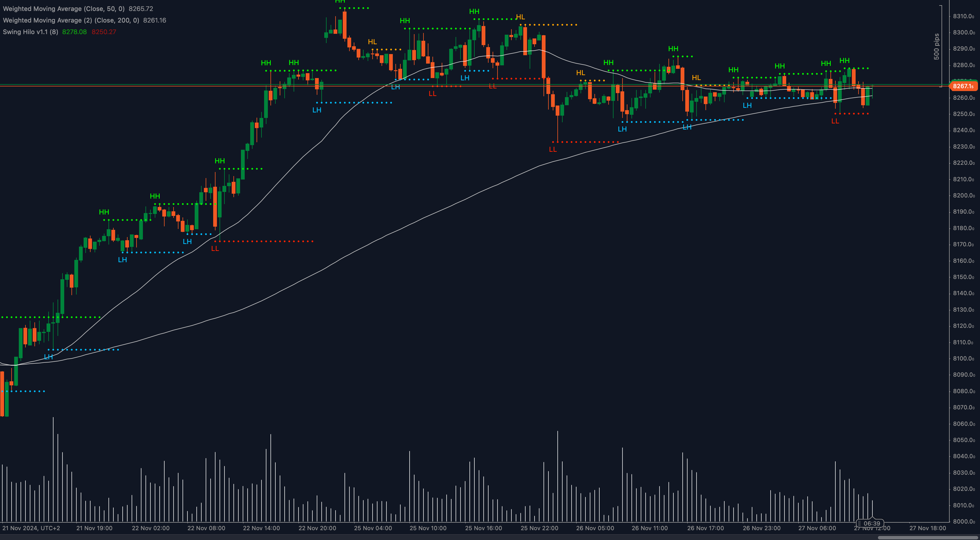Click the 26 Nov 11:00 time label

click(650, 528)
